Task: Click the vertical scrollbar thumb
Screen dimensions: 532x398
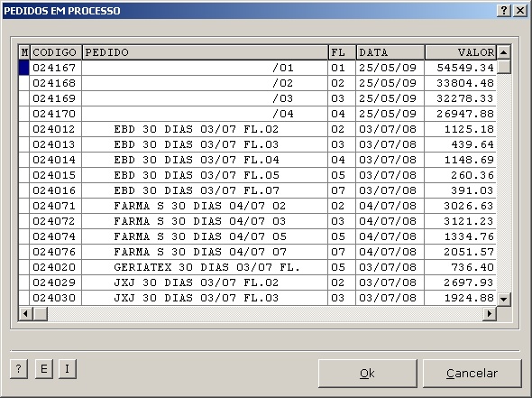Action: pyautogui.click(x=503, y=67)
